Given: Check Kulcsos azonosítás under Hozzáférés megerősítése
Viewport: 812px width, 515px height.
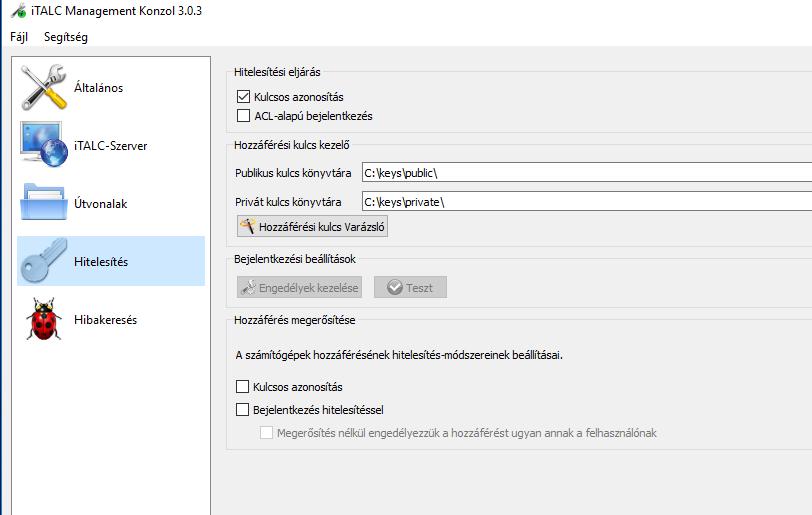Looking at the screenshot, I should [242, 387].
